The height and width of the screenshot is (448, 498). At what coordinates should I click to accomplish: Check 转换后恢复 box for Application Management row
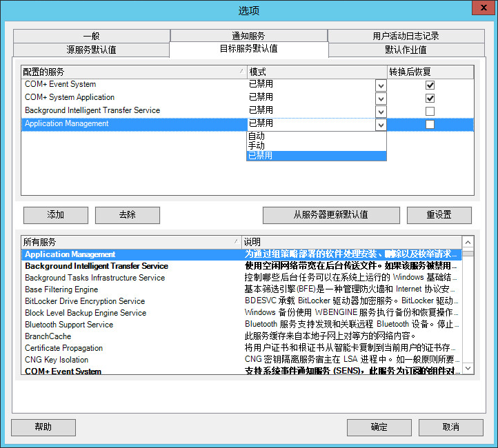[430, 124]
